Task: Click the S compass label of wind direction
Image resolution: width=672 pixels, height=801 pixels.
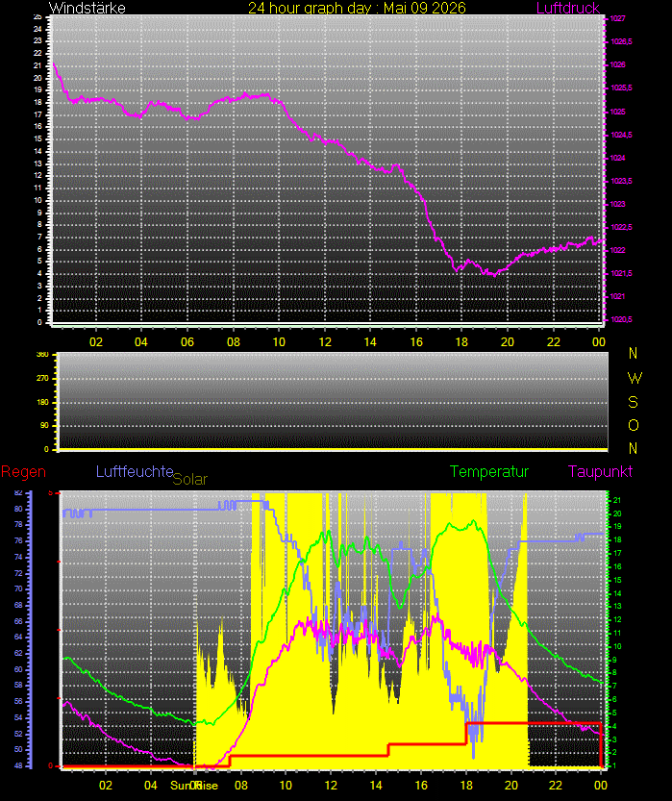Action: (x=634, y=403)
